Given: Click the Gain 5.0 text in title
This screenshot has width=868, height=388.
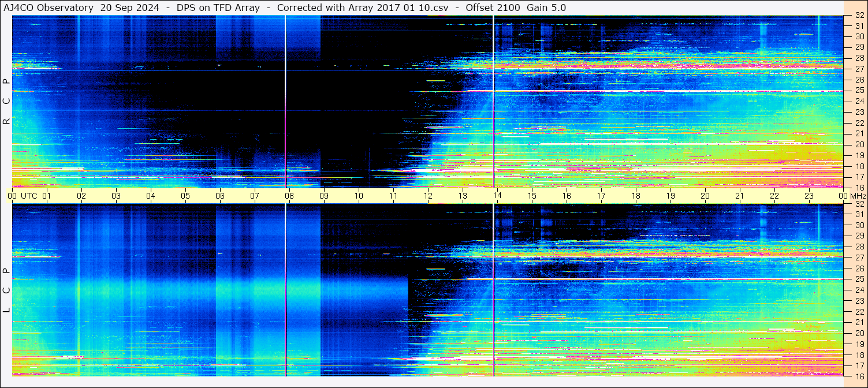Looking at the screenshot, I should (x=546, y=8).
